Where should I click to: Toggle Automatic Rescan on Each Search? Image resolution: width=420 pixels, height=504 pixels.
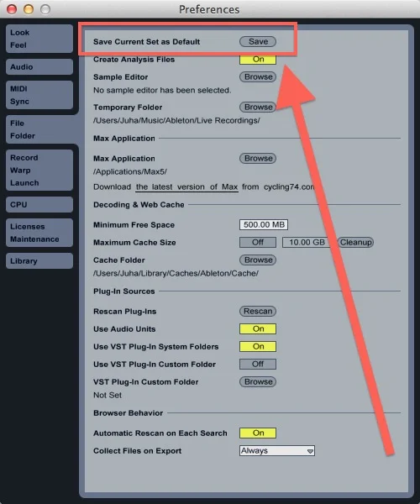pyautogui.click(x=258, y=433)
